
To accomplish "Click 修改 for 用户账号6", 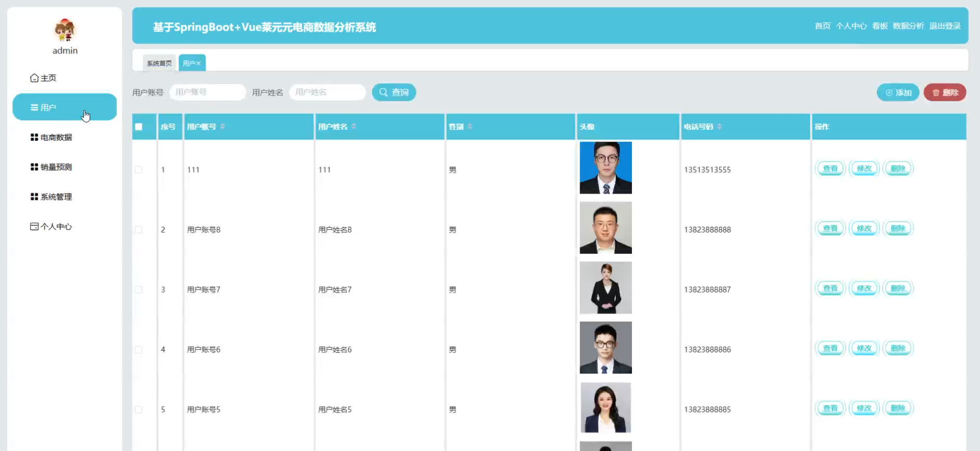I will pyautogui.click(x=864, y=348).
